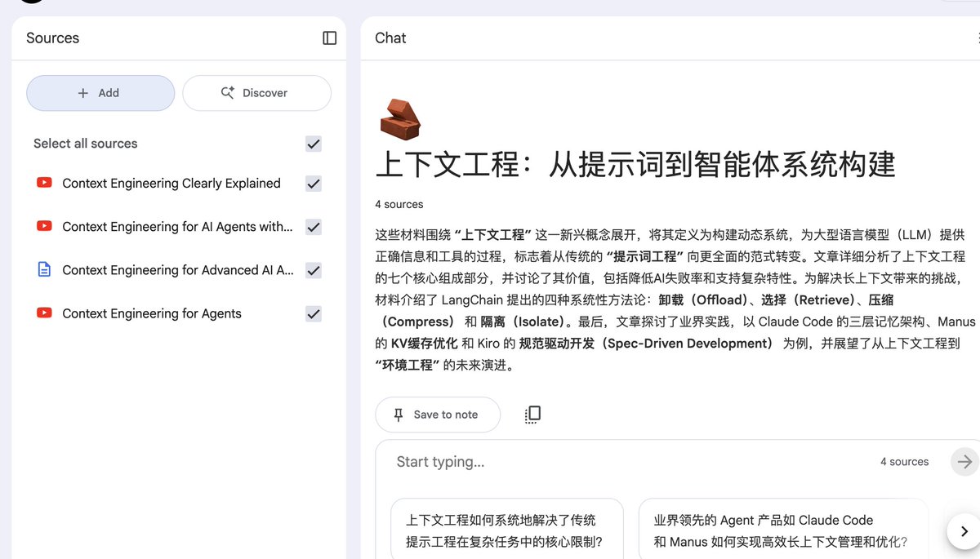Uncheck Context Engineering for Agents source
The width and height of the screenshot is (980, 559).
coord(314,313)
